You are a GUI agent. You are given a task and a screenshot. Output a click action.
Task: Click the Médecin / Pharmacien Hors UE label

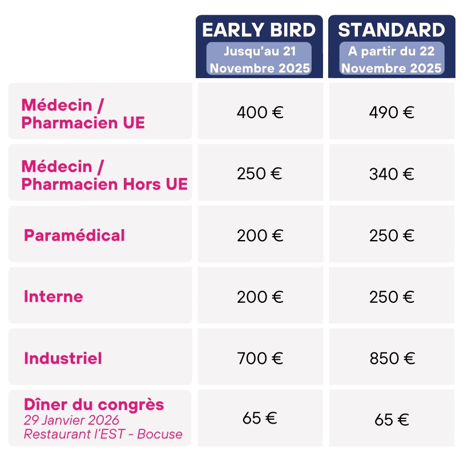coord(104,175)
